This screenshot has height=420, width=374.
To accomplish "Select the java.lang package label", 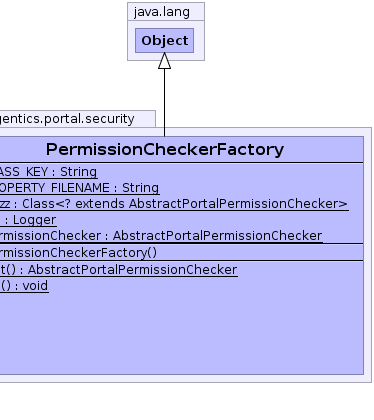I will tap(162, 12).
